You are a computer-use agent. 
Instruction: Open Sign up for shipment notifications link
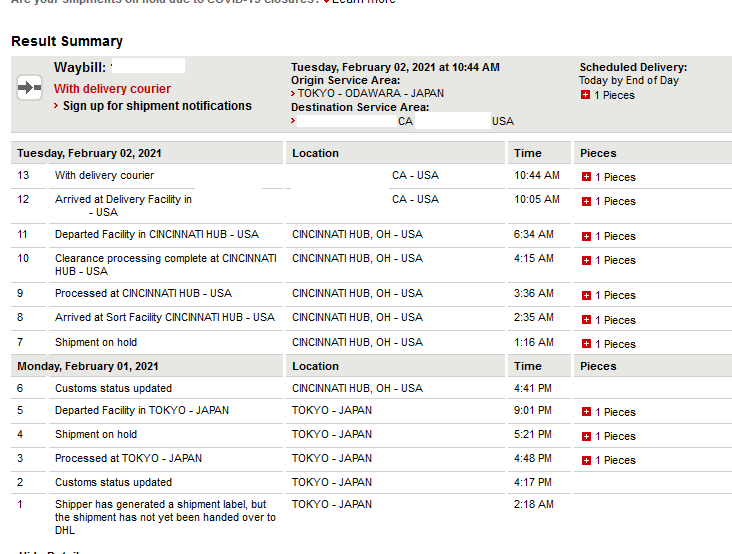point(157,106)
